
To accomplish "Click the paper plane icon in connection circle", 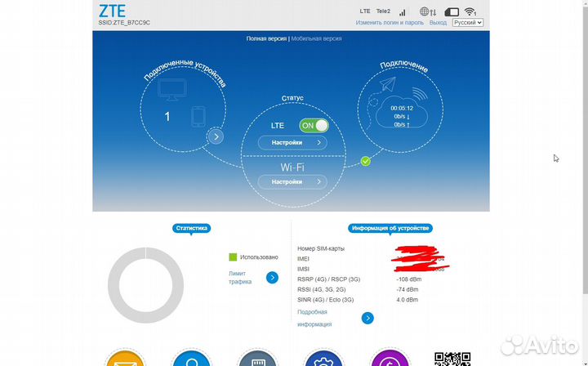I will click(388, 84).
